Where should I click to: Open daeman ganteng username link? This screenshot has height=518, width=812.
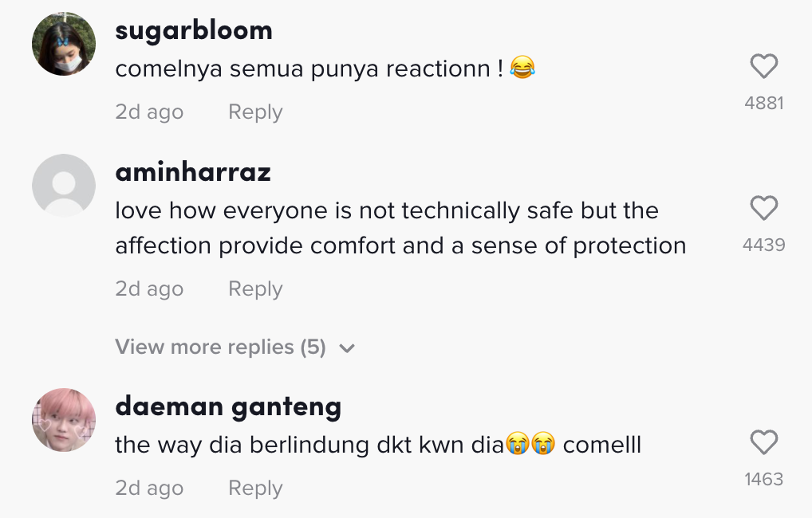click(228, 406)
